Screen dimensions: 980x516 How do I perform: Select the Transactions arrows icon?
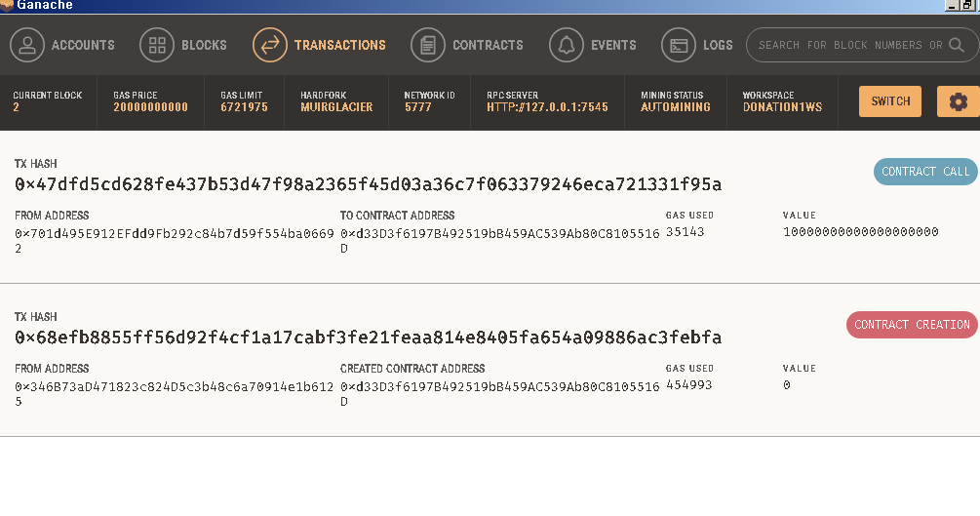click(x=269, y=45)
